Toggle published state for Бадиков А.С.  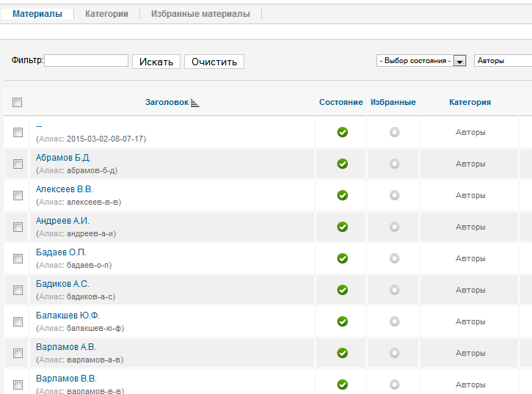(x=343, y=290)
